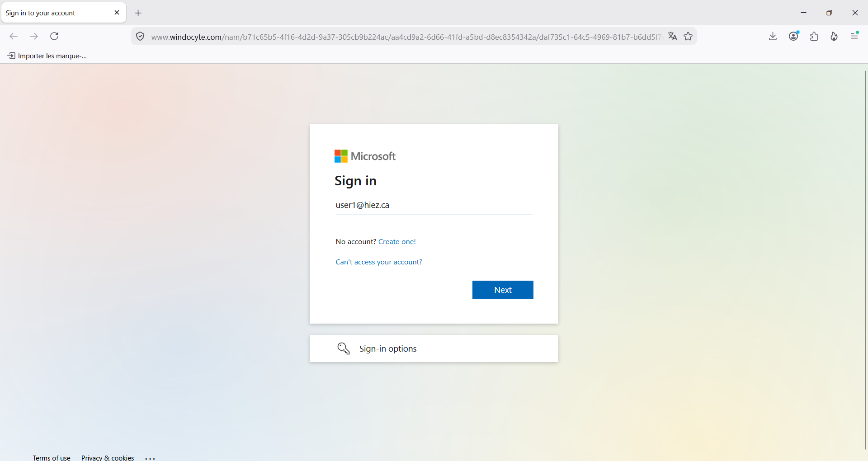The image size is (868, 461).
Task: Focus the email field containing user1@hiez.ca
Action: (x=434, y=205)
